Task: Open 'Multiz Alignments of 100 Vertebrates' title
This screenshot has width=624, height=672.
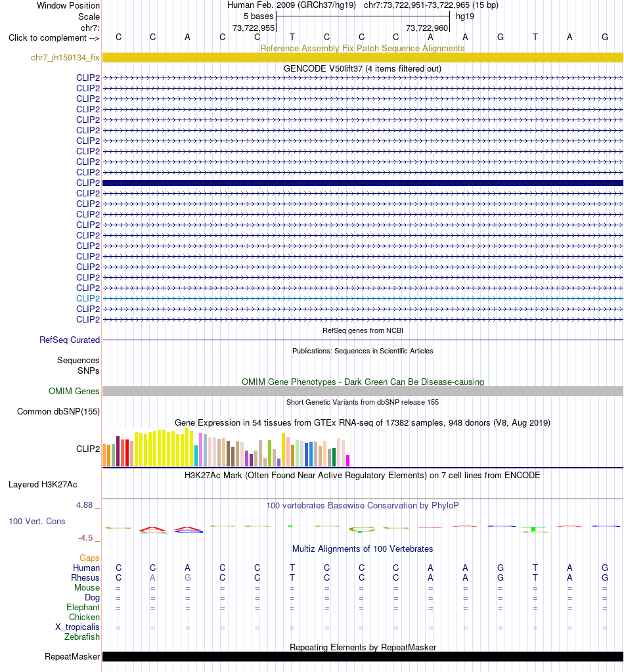Action: click(363, 549)
